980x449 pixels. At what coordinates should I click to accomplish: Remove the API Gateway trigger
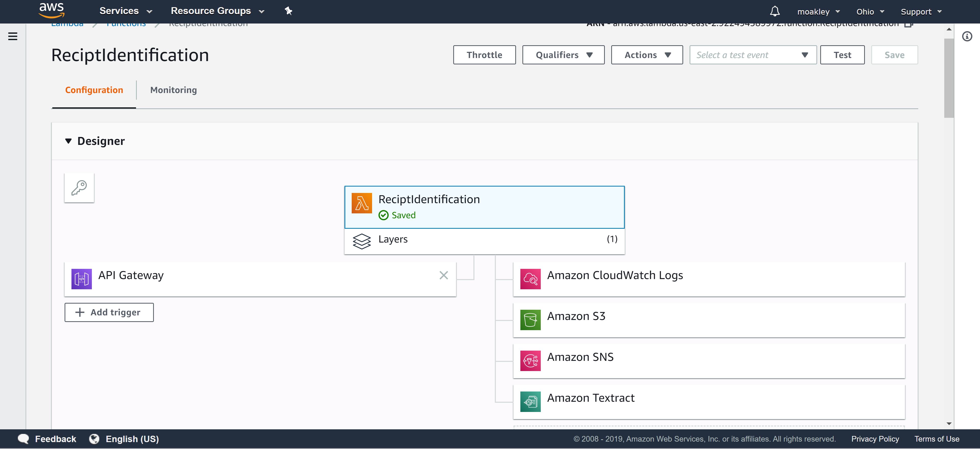443,275
